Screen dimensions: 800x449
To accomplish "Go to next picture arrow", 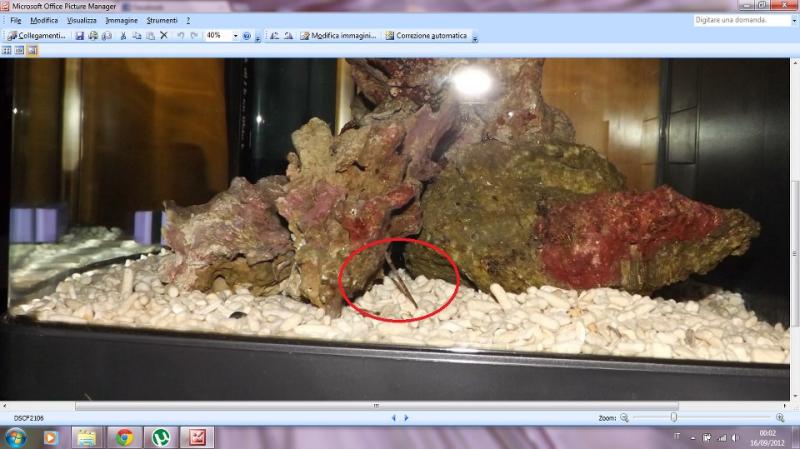I will (406, 418).
